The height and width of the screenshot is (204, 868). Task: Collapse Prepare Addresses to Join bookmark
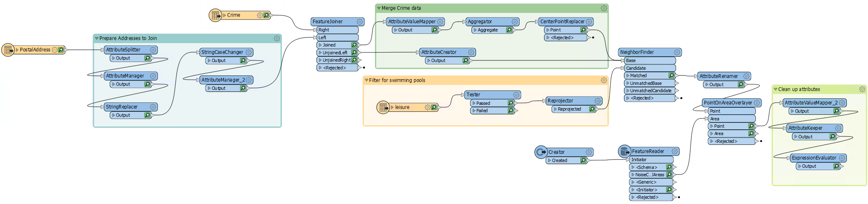pos(97,38)
